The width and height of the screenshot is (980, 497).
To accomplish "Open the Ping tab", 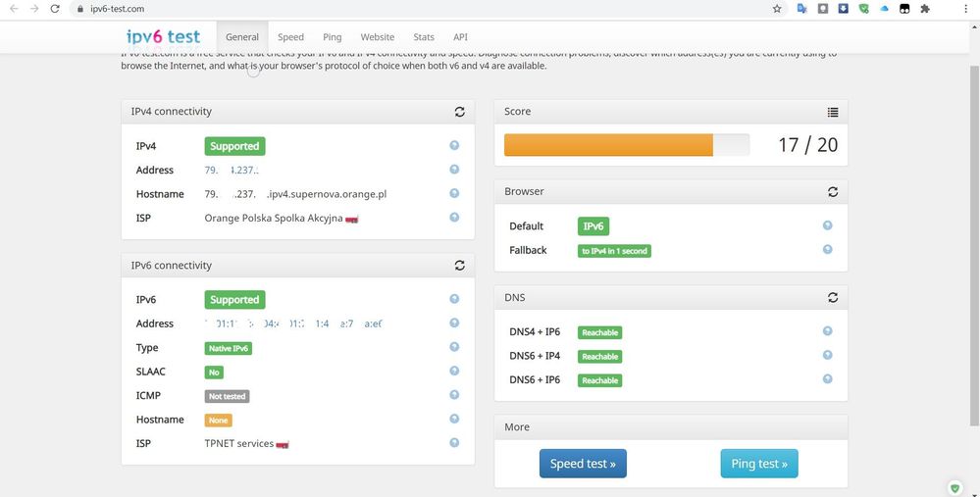I will pyautogui.click(x=333, y=37).
